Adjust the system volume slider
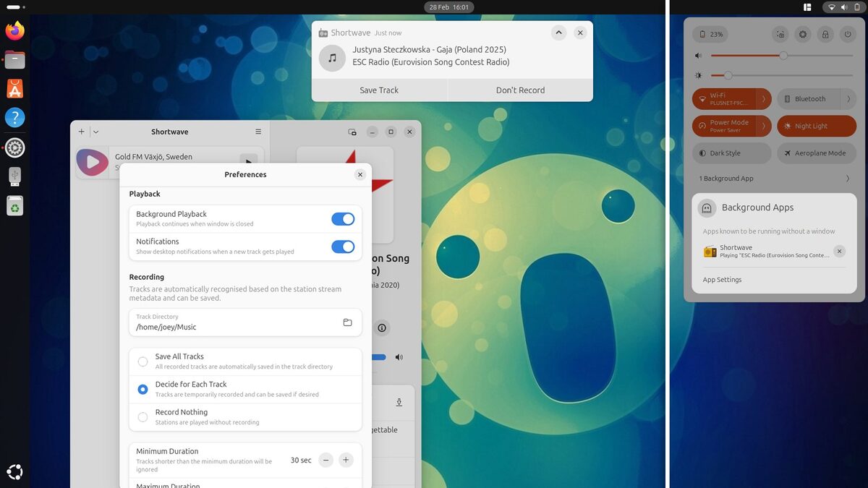The image size is (868, 488). pyautogui.click(x=782, y=56)
